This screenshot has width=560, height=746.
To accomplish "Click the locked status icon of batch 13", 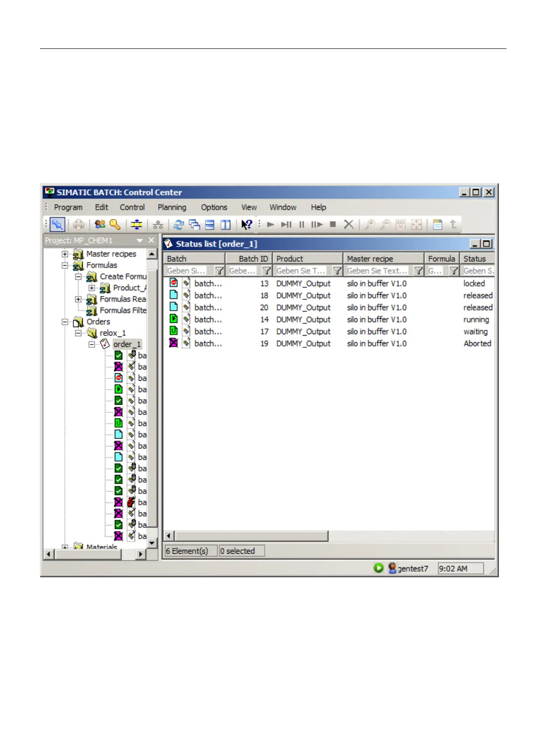I will click(174, 283).
